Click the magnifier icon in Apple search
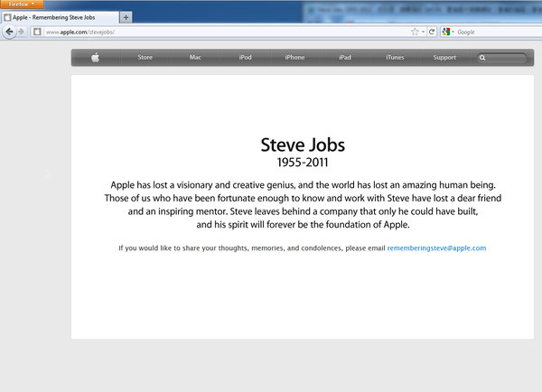 point(482,58)
